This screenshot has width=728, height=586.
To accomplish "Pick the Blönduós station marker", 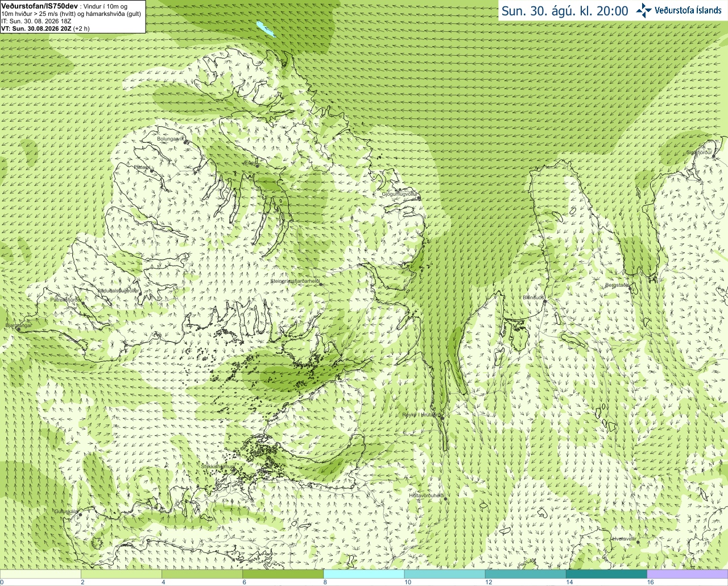I will pyautogui.click(x=544, y=302).
